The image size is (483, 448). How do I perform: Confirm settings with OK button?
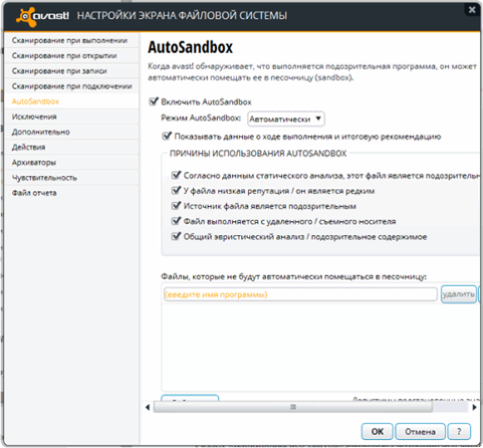(x=377, y=431)
